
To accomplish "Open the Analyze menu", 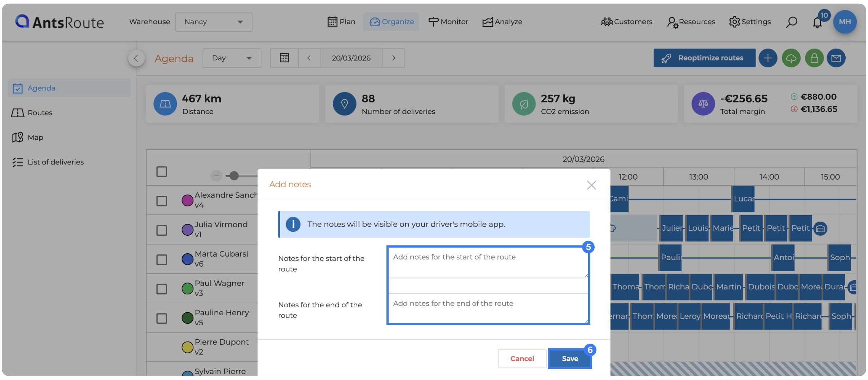I will pyautogui.click(x=502, y=22).
